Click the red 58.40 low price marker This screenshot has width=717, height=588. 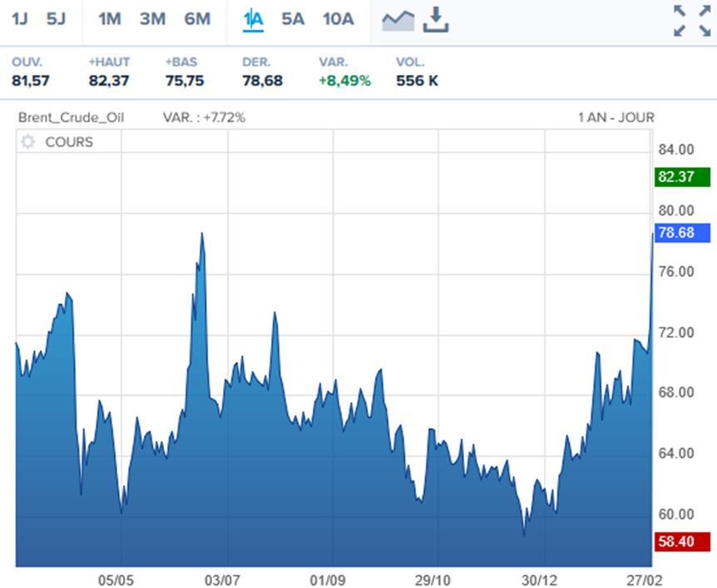tap(682, 542)
